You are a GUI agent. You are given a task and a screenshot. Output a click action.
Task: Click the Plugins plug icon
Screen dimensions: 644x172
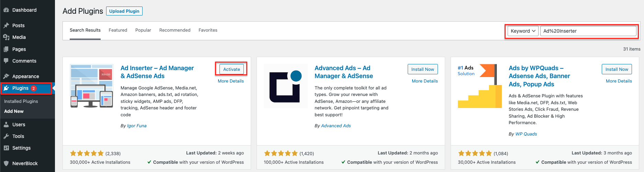[x=6, y=88]
